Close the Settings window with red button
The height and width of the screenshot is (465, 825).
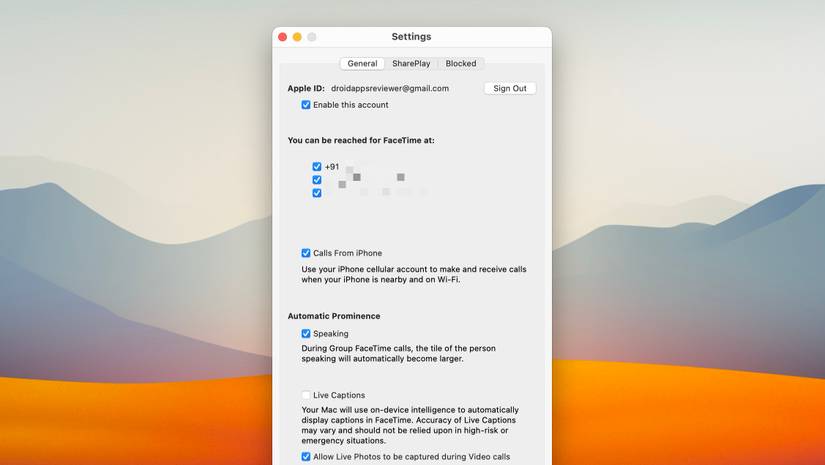[283, 37]
